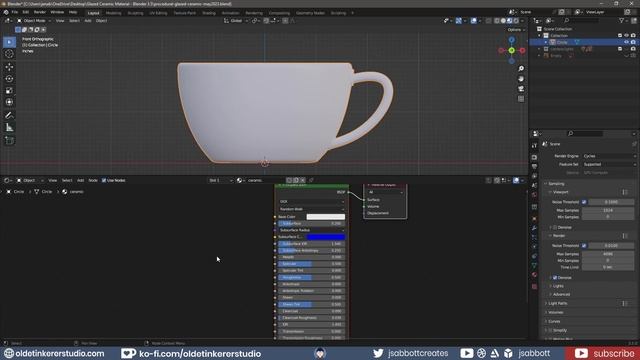Select the Transform tool
This screenshot has width=640, height=360.
tap(9, 102)
